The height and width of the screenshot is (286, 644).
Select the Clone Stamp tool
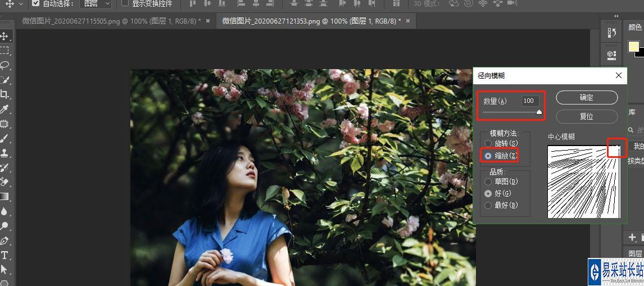coord(4,153)
